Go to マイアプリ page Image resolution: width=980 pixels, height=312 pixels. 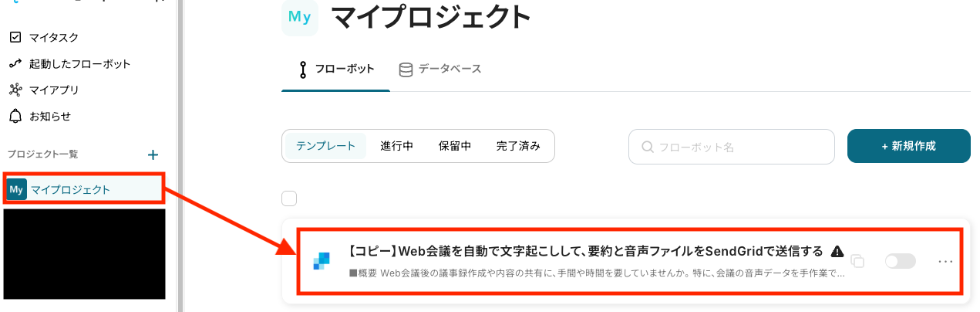(44, 90)
